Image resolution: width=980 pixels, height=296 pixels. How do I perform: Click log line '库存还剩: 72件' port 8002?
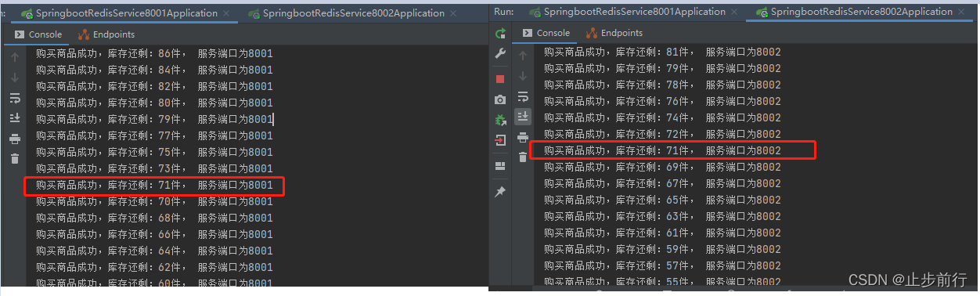pyautogui.click(x=662, y=134)
